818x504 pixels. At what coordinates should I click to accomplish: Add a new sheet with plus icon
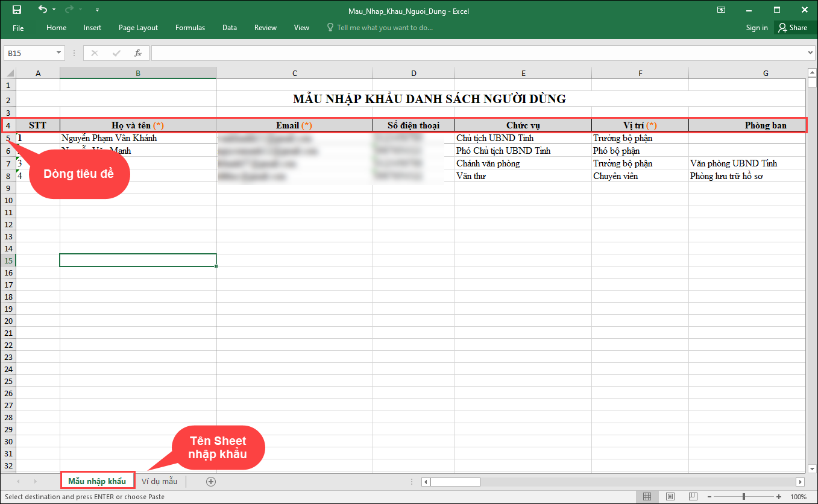click(x=210, y=481)
